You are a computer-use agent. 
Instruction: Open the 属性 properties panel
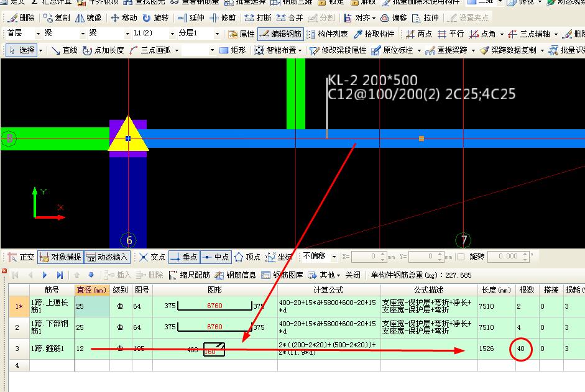point(241,34)
